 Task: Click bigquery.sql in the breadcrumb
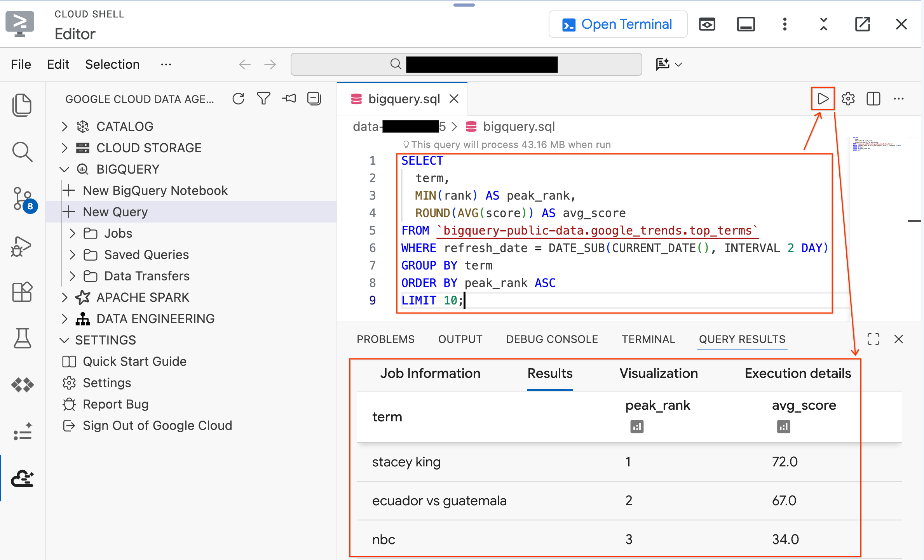click(x=518, y=127)
